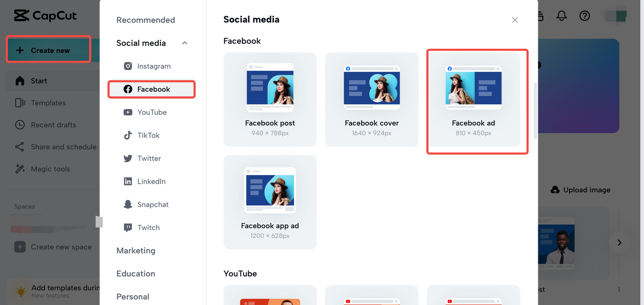The width and height of the screenshot is (644, 305).
Task: Open the help question mark icon
Action: coord(585,16)
